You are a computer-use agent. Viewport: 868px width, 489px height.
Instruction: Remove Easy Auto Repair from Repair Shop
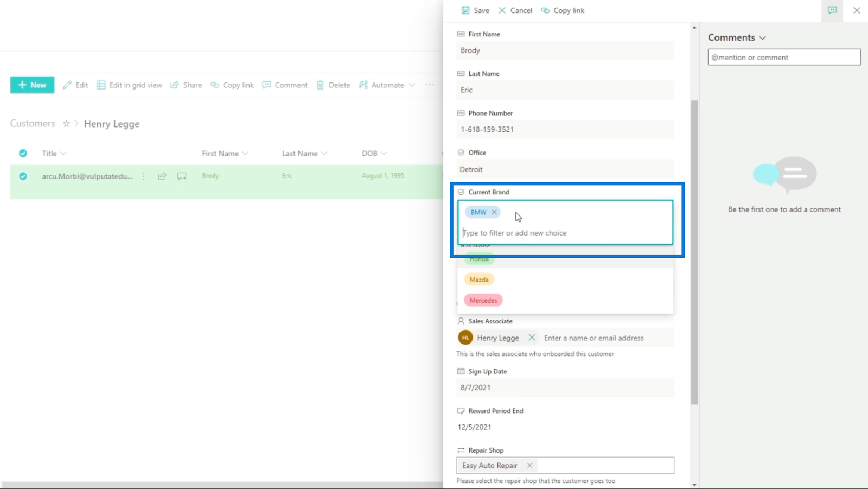coord(529,466)
